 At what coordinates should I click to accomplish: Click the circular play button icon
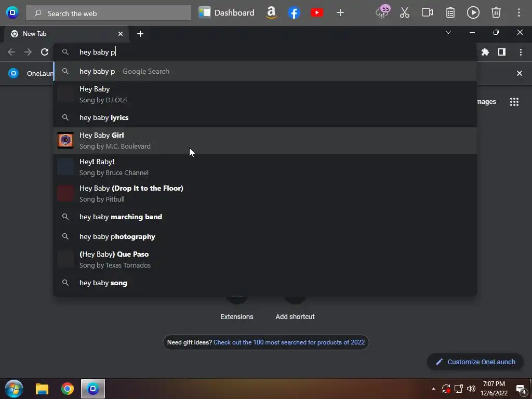(473, 13)
